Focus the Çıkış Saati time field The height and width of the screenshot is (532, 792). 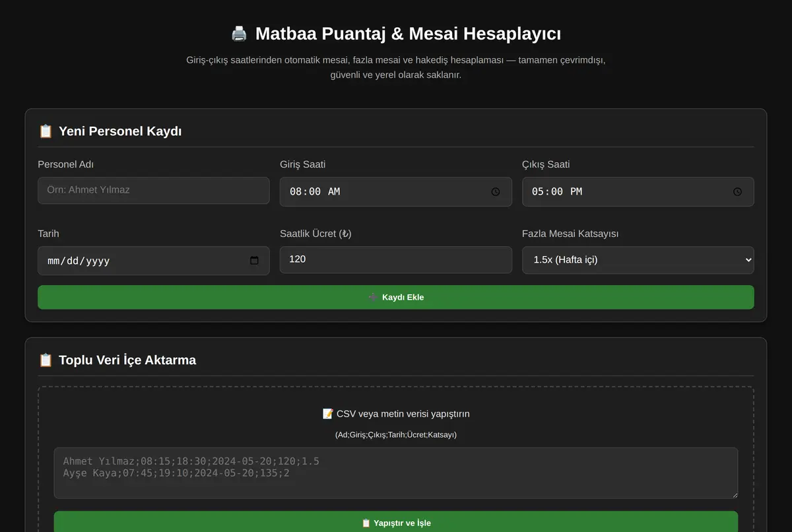click(x=638, y=191)
